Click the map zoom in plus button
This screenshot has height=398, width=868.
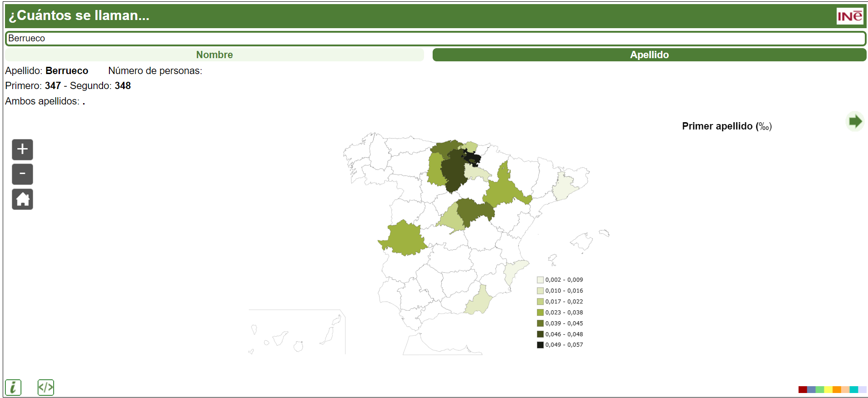click(22, 149)
